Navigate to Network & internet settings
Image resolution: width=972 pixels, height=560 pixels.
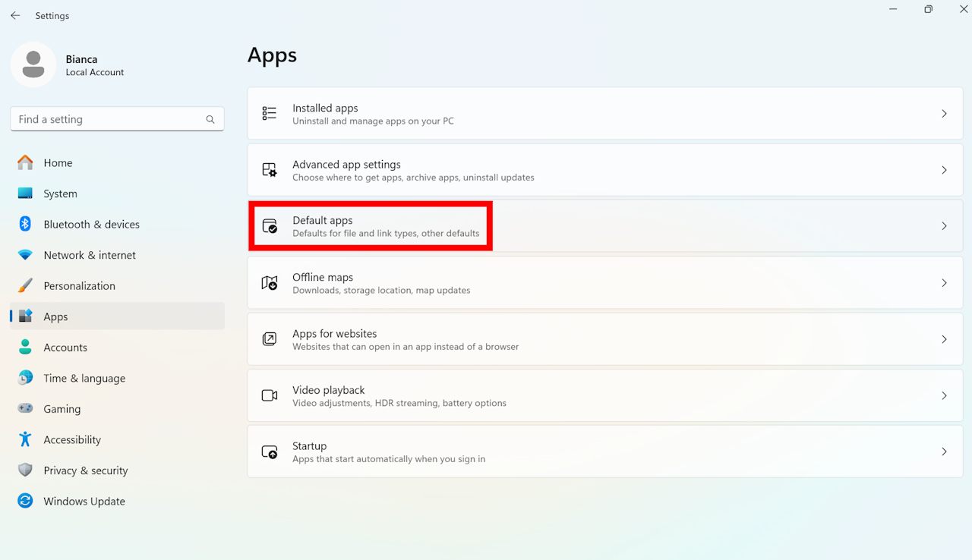click(x=90, y=255)
